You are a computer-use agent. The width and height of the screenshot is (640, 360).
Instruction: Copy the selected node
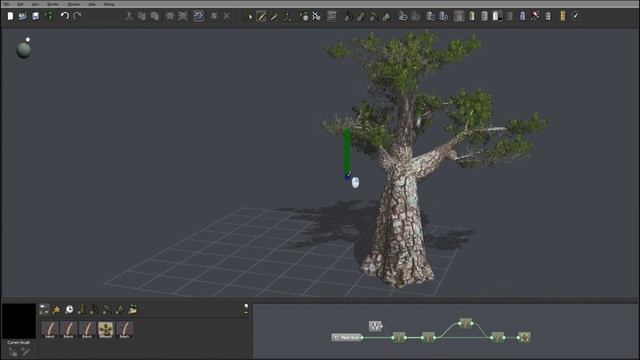click(142, 16)
